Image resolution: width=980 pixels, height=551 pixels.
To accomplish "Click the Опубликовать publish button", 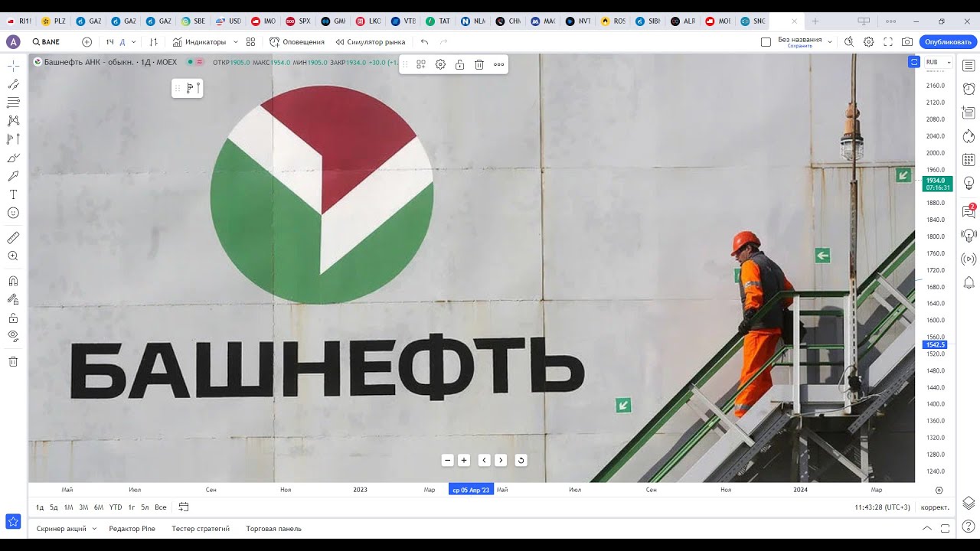I will tap(948, 42).
